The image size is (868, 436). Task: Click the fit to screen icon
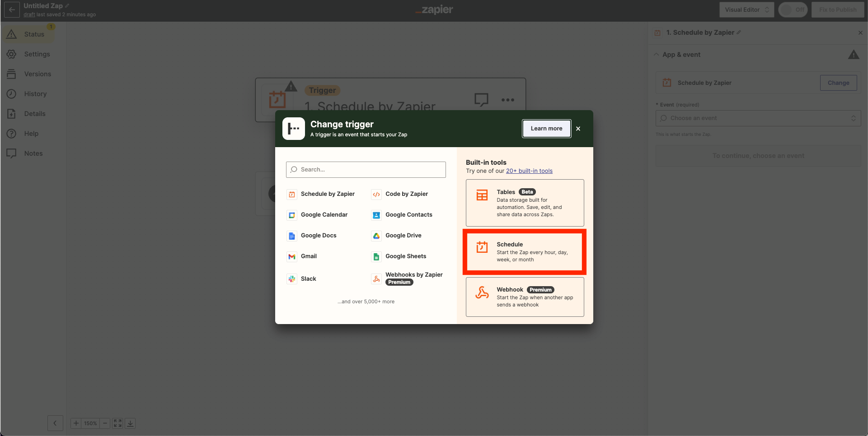[x=117, y=423]
